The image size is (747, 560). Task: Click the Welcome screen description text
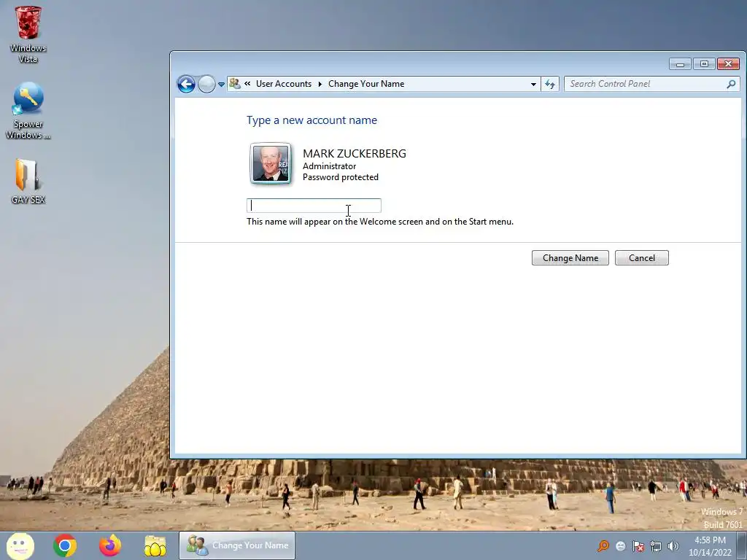[x=379, y=222]
